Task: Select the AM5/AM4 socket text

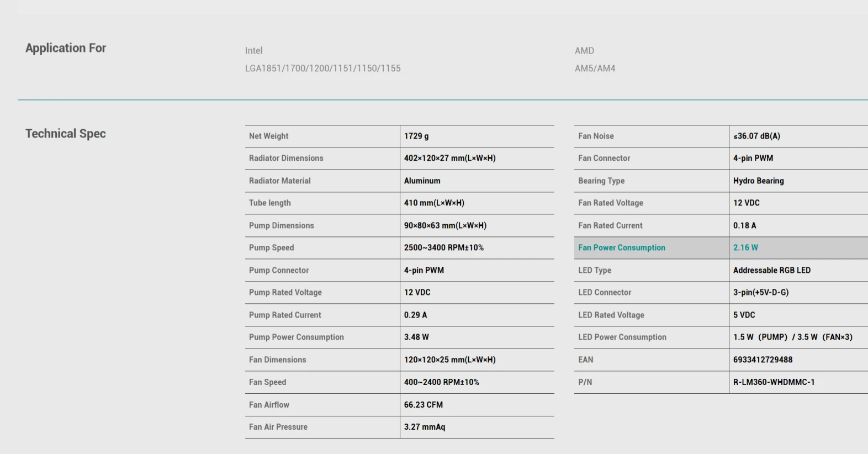Action: tap(595, 68)
